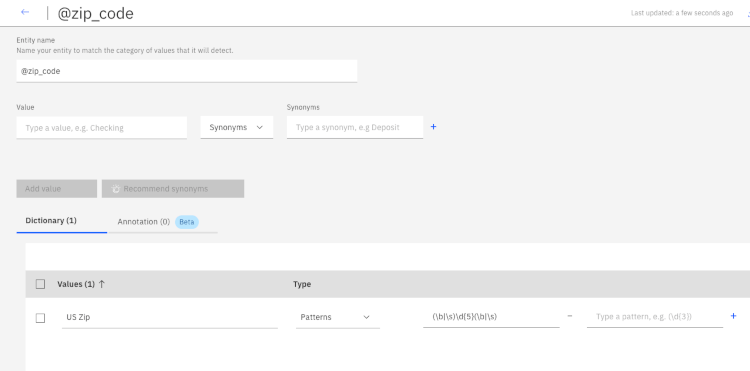Add pattern with plus icon in US Zip row
The height and width of the screenshot is (371, 750).
tap(733, 316)
